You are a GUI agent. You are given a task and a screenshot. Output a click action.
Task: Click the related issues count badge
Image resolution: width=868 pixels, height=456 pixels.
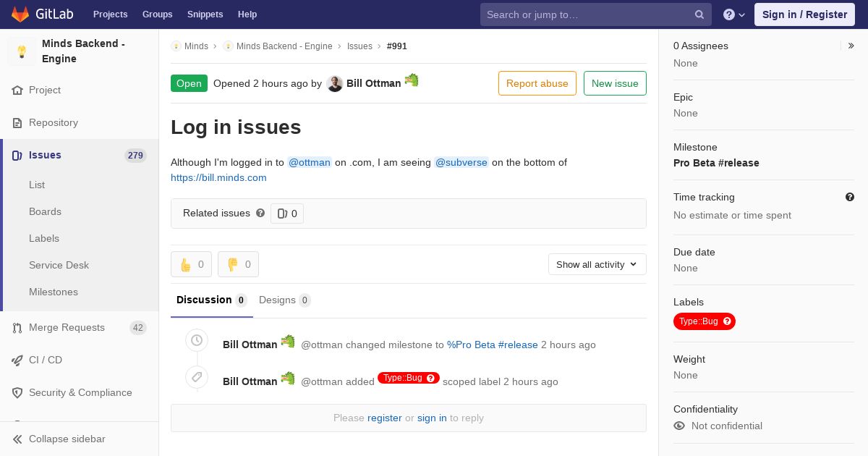[287, 214]
